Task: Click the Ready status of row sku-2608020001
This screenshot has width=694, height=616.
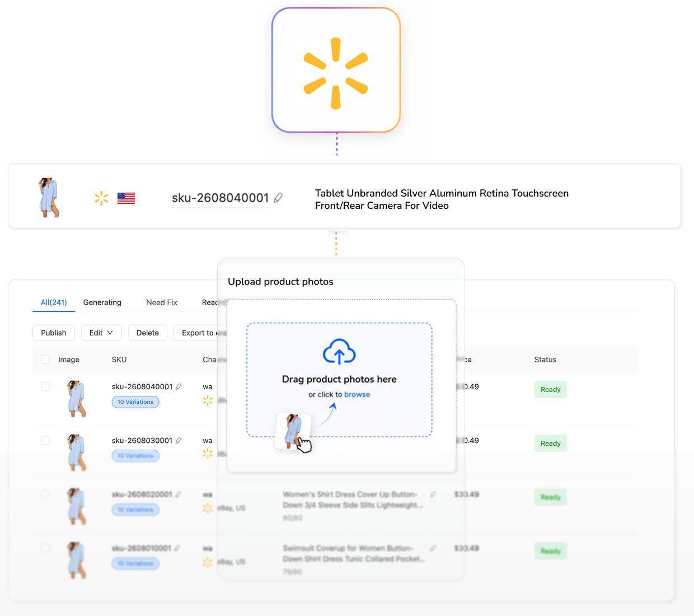Action: click(x=551, y=497)
